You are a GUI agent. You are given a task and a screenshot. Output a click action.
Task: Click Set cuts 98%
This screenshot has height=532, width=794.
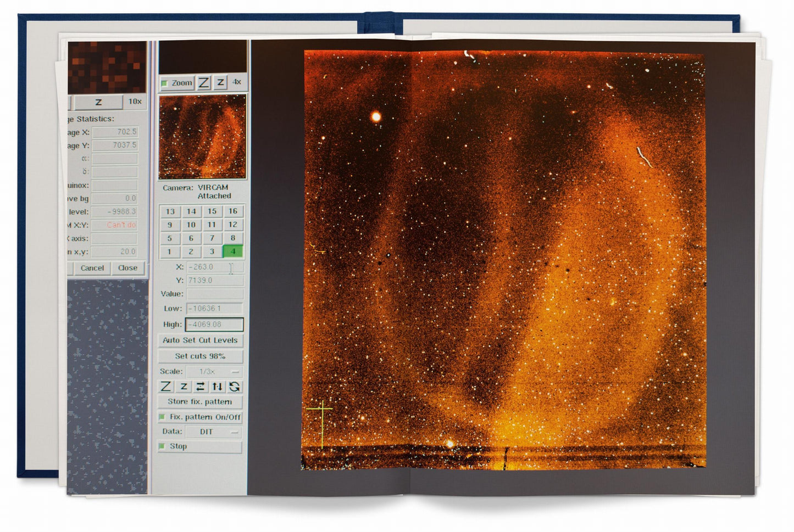pos(201,356)
